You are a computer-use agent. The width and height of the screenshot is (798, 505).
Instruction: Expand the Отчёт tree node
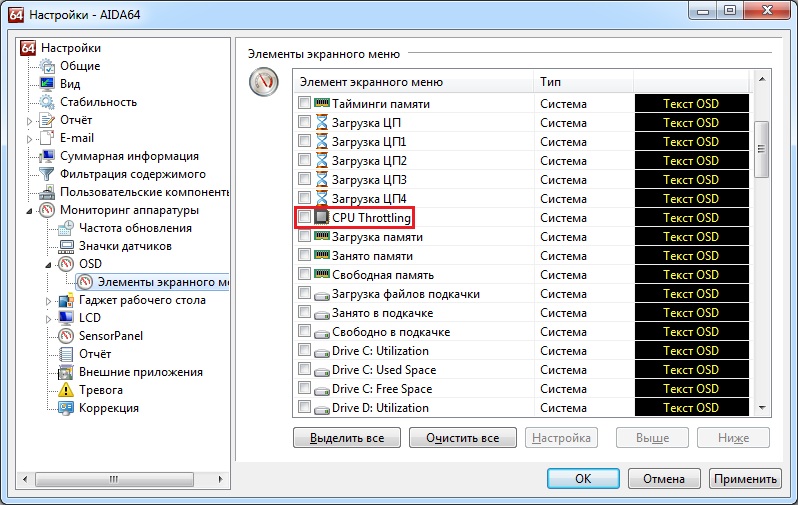tap(30, 120)
